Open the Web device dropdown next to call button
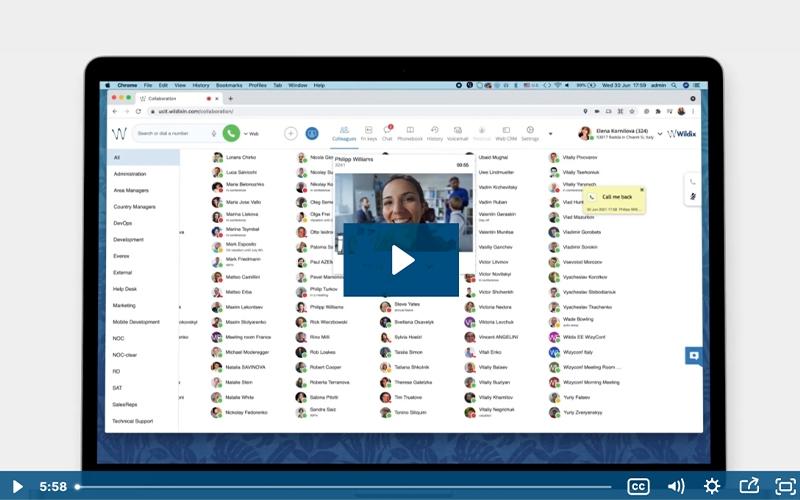This screenshot has height=500, width=800. [251, 134]
